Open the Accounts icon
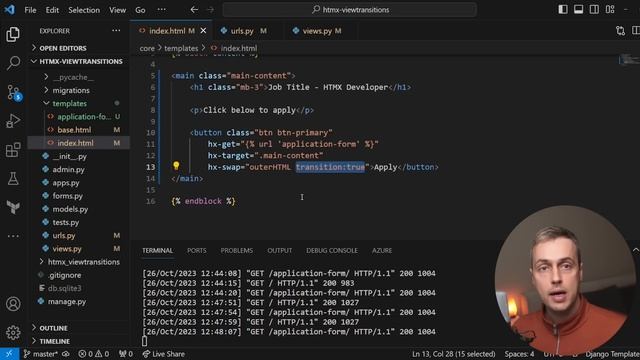Image resolution: width=640 pixels, height=360 pixels. [x=13, y=304]
